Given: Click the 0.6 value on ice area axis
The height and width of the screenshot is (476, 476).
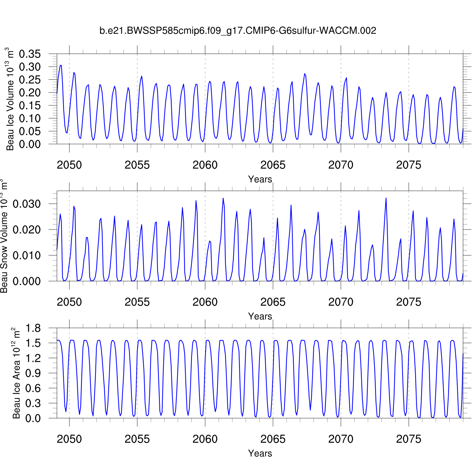Looking at the screenshot, I should click(x=33, y=388).
